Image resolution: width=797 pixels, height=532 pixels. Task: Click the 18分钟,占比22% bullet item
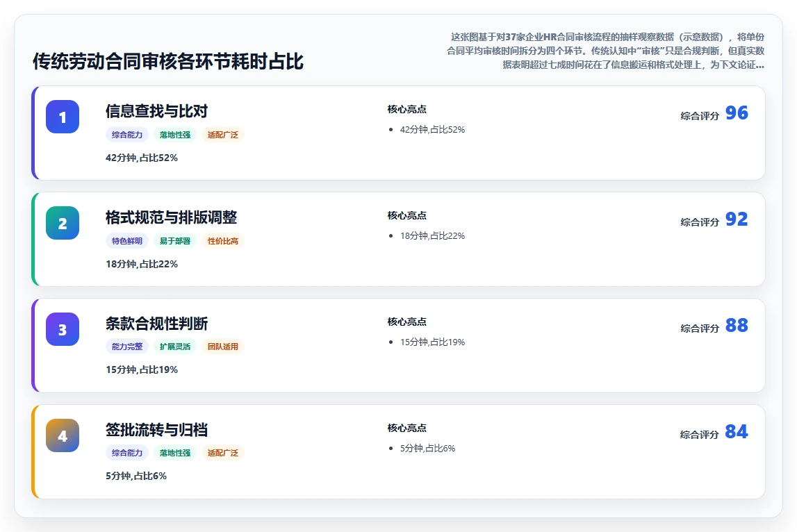click(x=433, y=235)
